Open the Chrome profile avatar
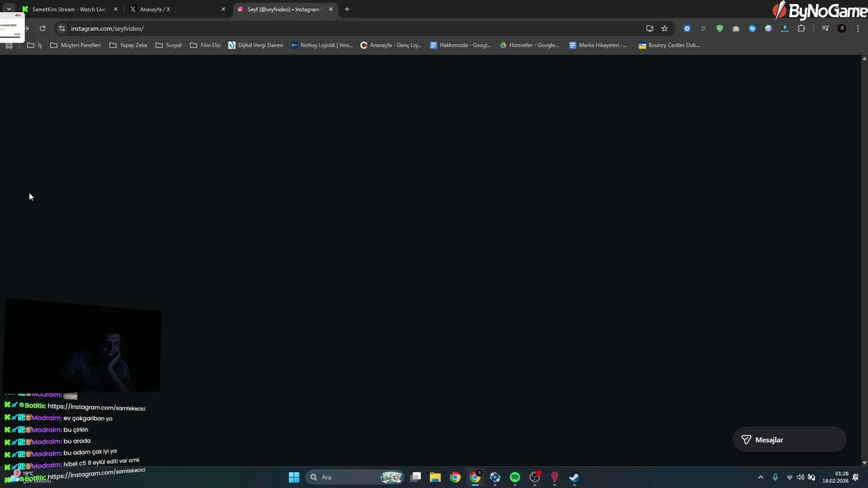The width and height of the screenshot is (868, 488). [842, 28]
